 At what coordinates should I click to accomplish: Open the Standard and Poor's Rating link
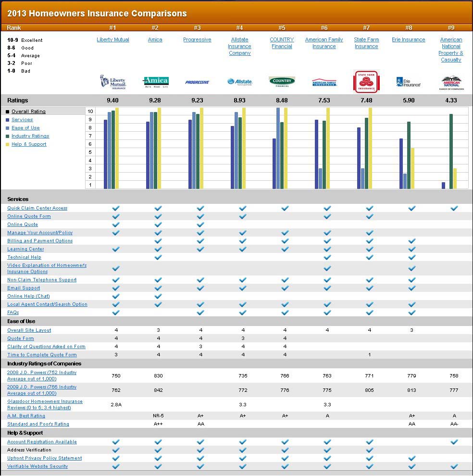[x=38, y=424]
